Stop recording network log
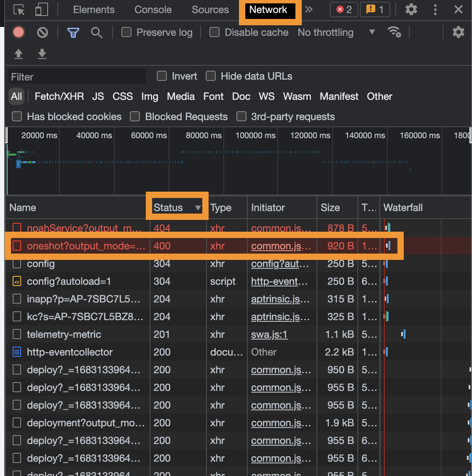 pyautogui.click(x=19, y=32)
